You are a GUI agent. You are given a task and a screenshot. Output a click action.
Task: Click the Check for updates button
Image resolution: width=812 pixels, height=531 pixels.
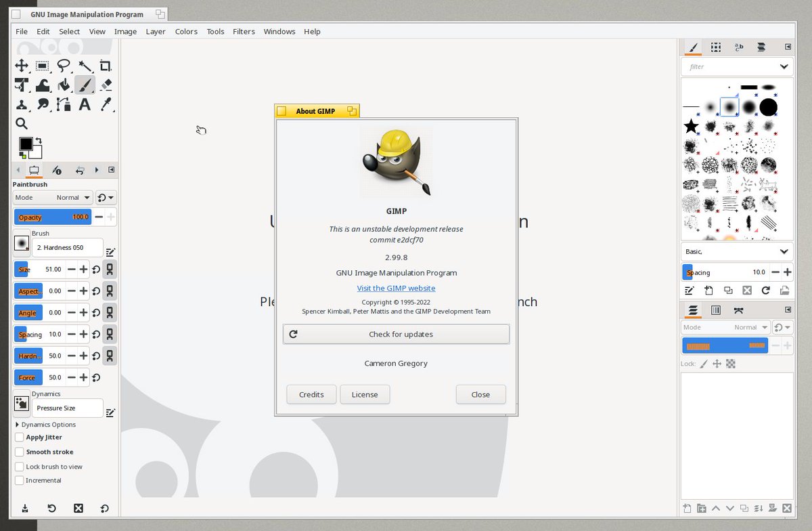(x=395, y=334)
